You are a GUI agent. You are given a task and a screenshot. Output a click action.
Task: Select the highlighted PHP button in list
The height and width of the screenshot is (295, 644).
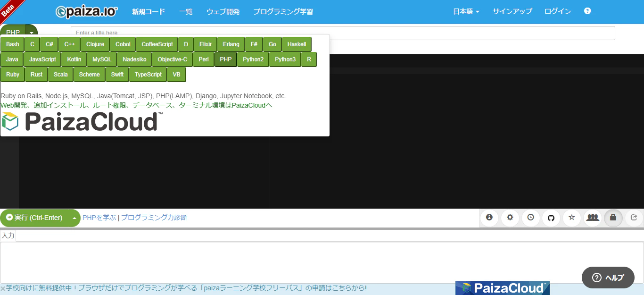[226, 59]
